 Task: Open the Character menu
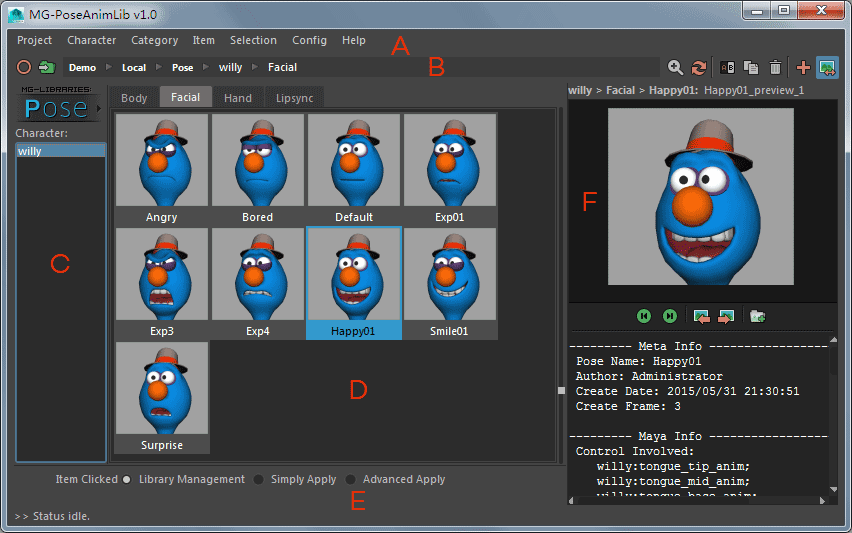point(91,40)
